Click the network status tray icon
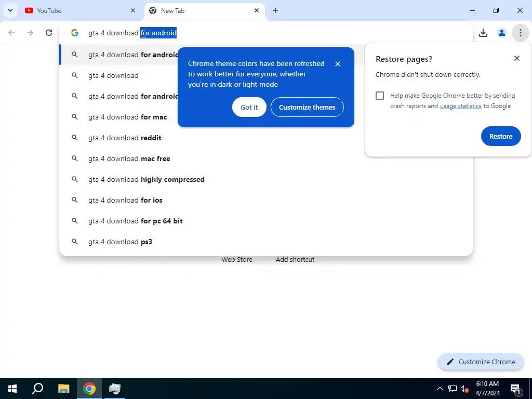Screen dimensions: 532x399 click(453, 389)
